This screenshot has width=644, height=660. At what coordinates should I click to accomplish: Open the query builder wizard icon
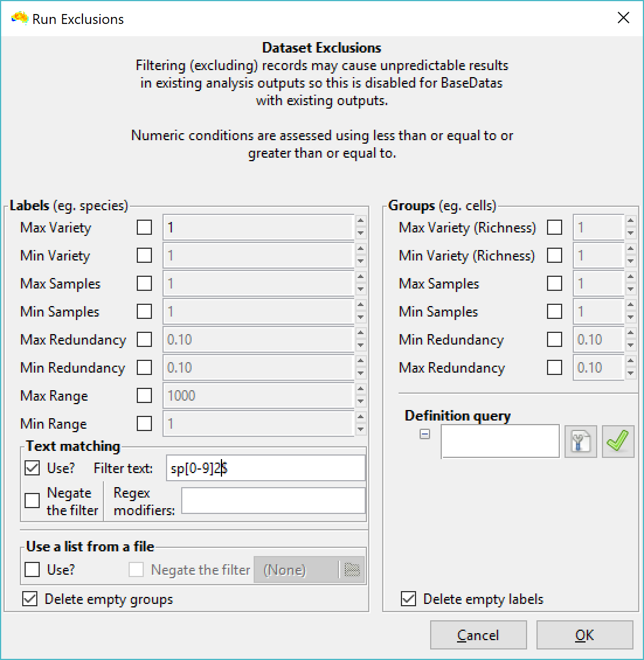pyautogui.click(x=580, y=442)
